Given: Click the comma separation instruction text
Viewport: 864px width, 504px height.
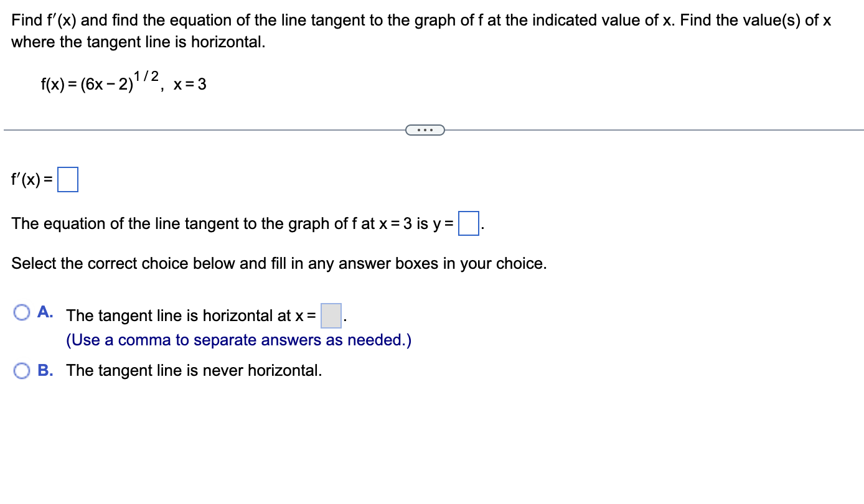Looking at the screenshot, I should click(x=238, y=340).
